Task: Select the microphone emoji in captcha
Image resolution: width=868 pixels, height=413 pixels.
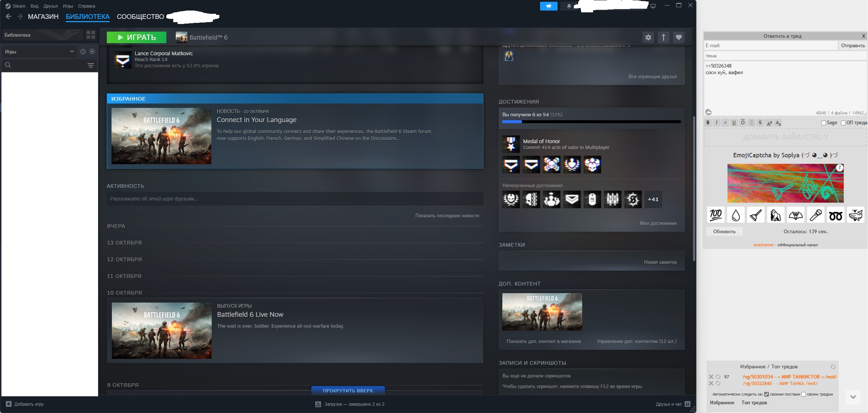Action: point(816,215)
